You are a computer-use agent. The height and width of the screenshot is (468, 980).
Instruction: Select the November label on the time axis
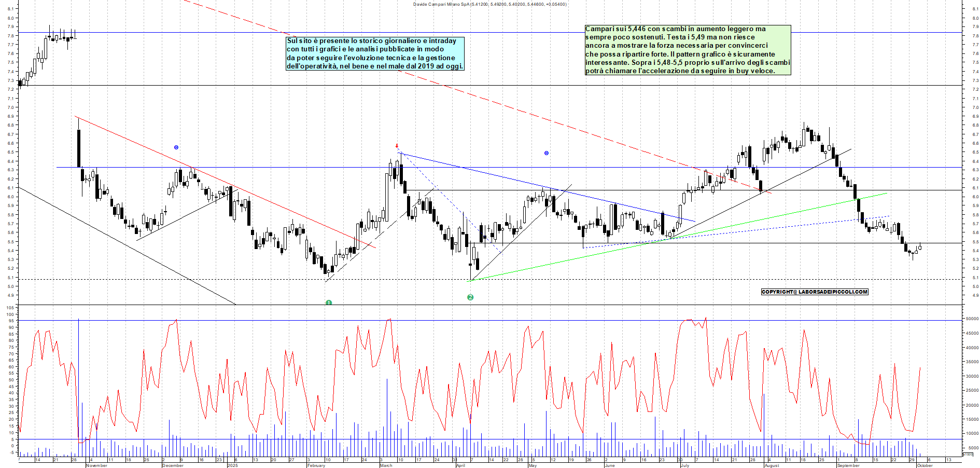tap(96, 465)
